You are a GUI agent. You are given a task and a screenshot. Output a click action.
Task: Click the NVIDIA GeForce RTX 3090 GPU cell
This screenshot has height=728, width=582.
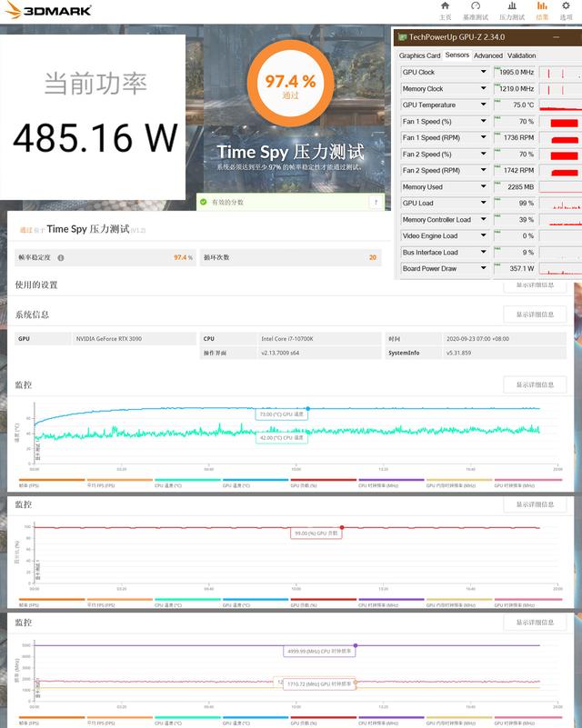[x=134, y=339]
